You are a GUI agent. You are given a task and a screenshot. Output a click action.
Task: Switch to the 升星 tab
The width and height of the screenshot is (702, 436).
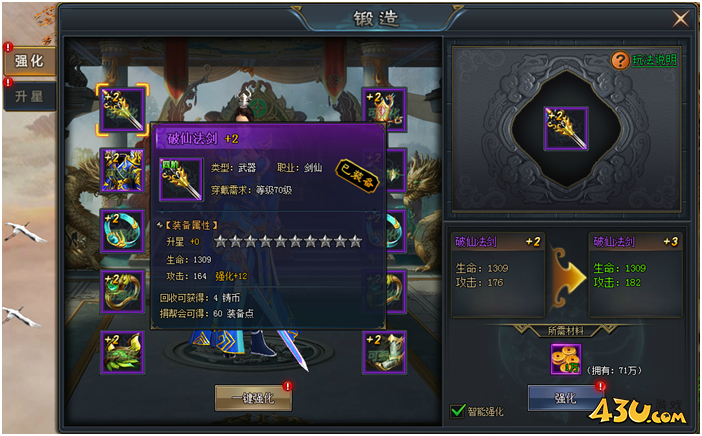pyautogui.click(x=30, y=96)
